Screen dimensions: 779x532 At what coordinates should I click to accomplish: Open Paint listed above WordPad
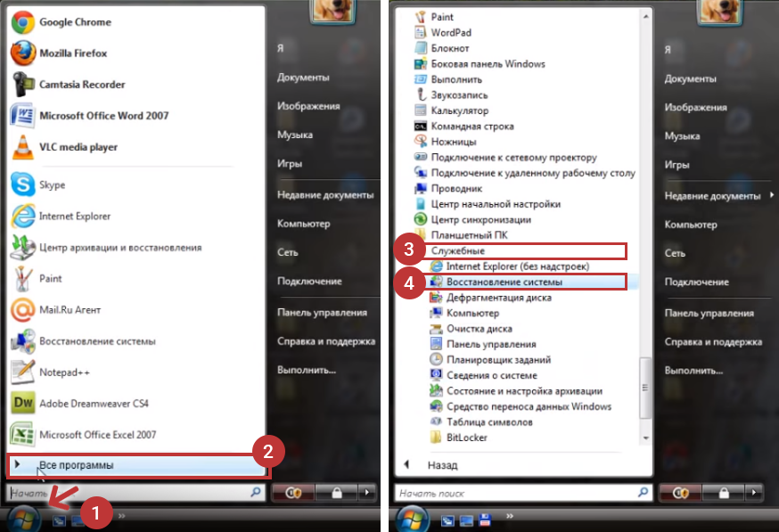coord(434,17)
